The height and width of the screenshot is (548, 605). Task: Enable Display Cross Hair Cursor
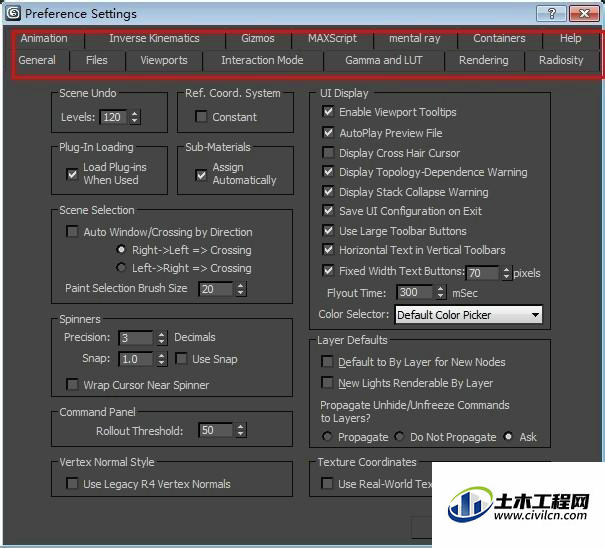click(x=328, y=152)
